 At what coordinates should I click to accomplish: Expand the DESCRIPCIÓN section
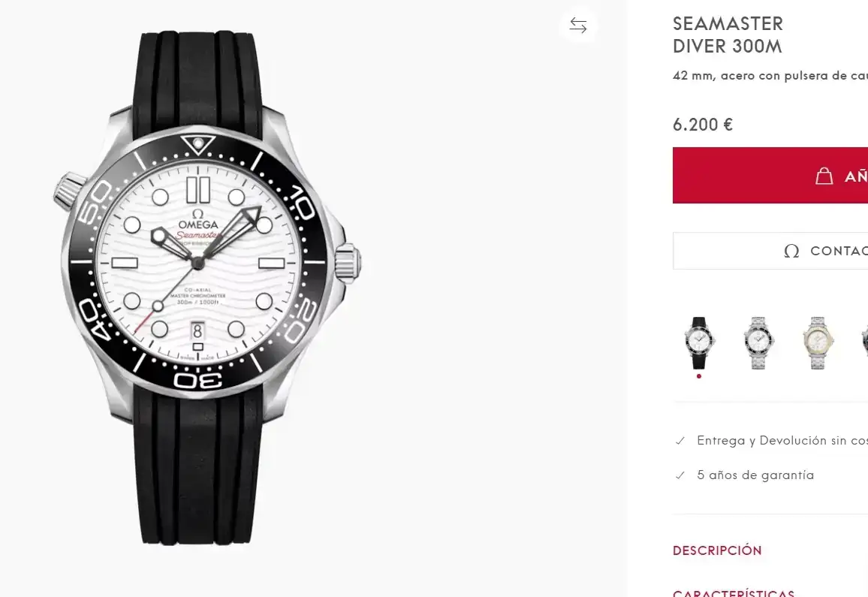point(717,550)
